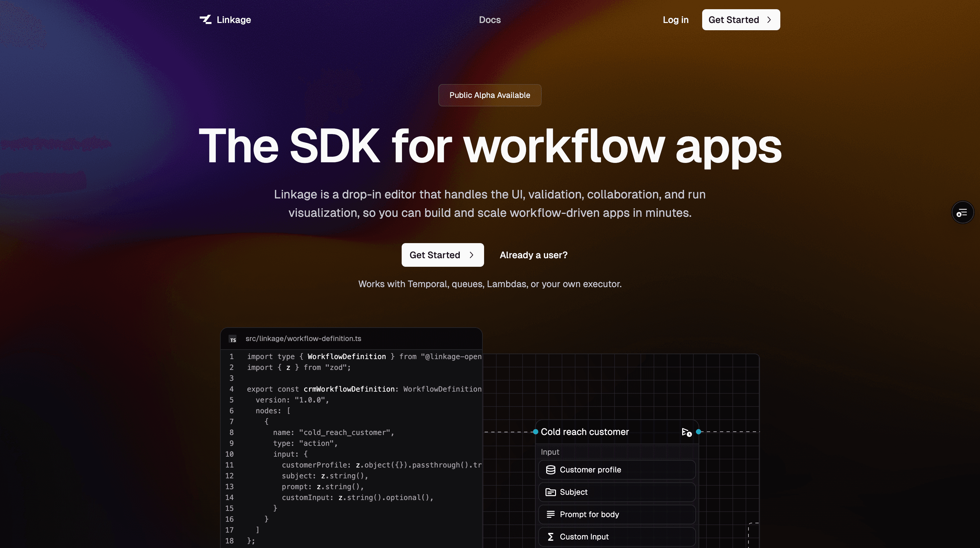Screen dimensions: 980x548
Task: Click the right connector dot of the node
Action: click(699, 432)
